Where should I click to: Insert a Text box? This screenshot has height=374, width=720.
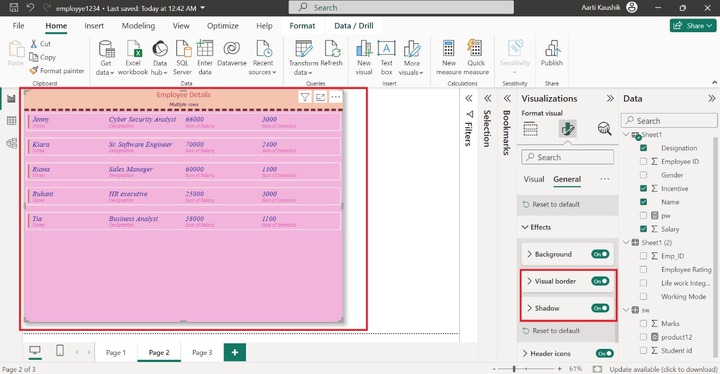pyautogui.click(x=387, y=57)
